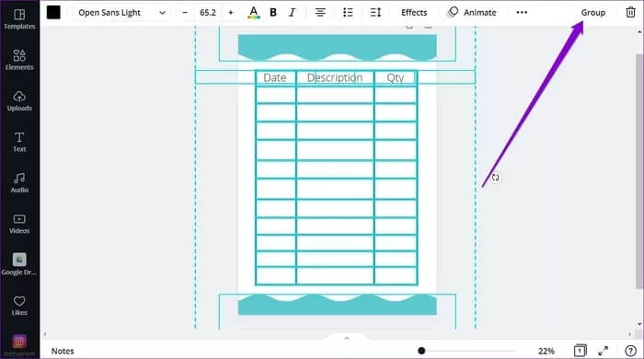Open the Text panel

pyautogui.click(x=19, y=142)
